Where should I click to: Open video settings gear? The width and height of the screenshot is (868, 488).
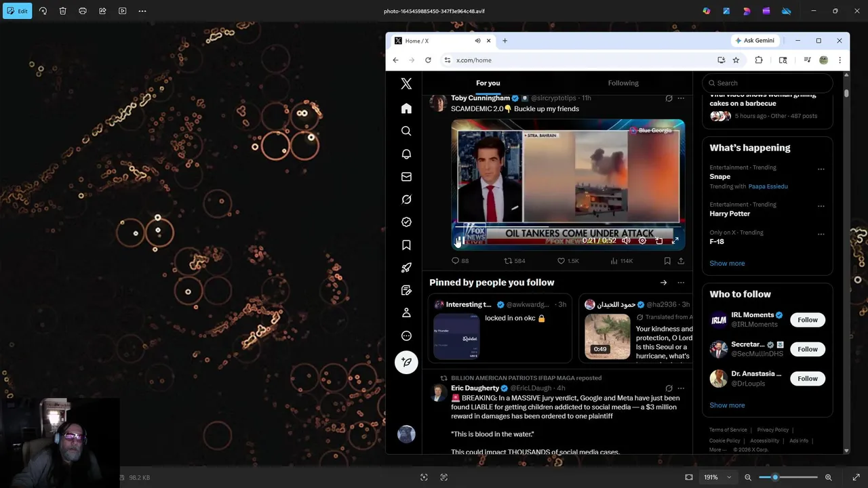pyautogui.click(x=642, y=241)
